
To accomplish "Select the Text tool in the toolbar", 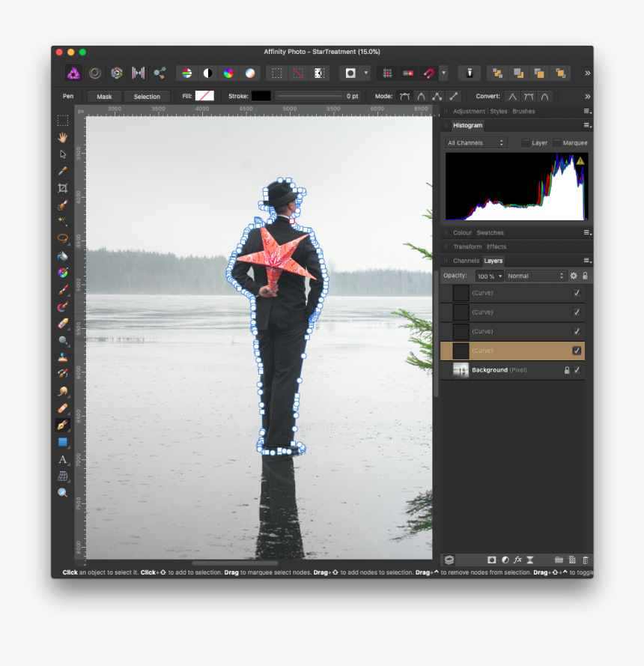I will click(x=64, y=459).
